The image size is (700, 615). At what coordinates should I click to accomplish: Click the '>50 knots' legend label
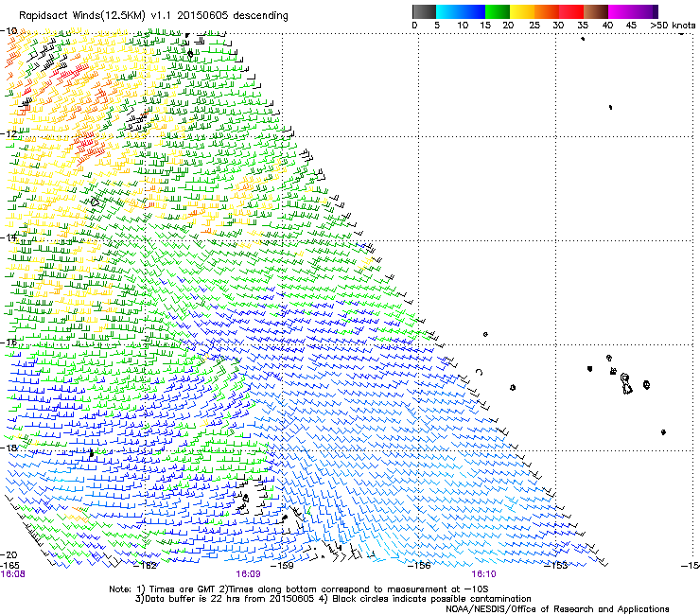pos(673,26)
